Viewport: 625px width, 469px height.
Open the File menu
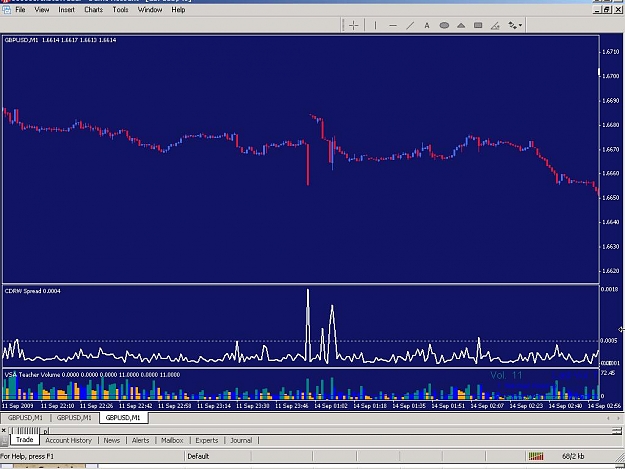click(x=20, y=10)
